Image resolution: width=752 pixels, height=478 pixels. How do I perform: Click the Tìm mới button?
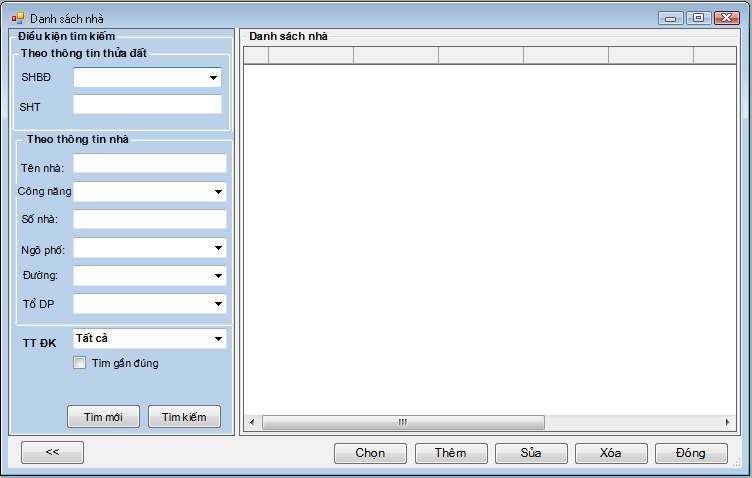click(103, 417)
